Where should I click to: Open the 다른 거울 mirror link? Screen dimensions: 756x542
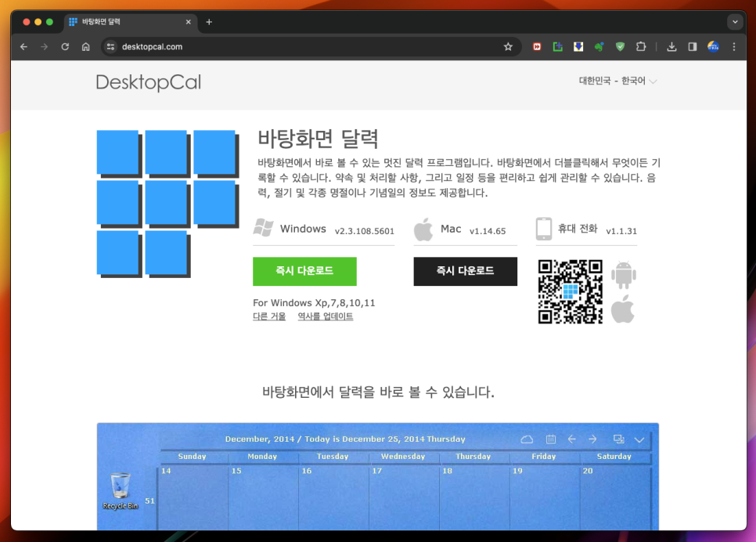pos(269,316)
